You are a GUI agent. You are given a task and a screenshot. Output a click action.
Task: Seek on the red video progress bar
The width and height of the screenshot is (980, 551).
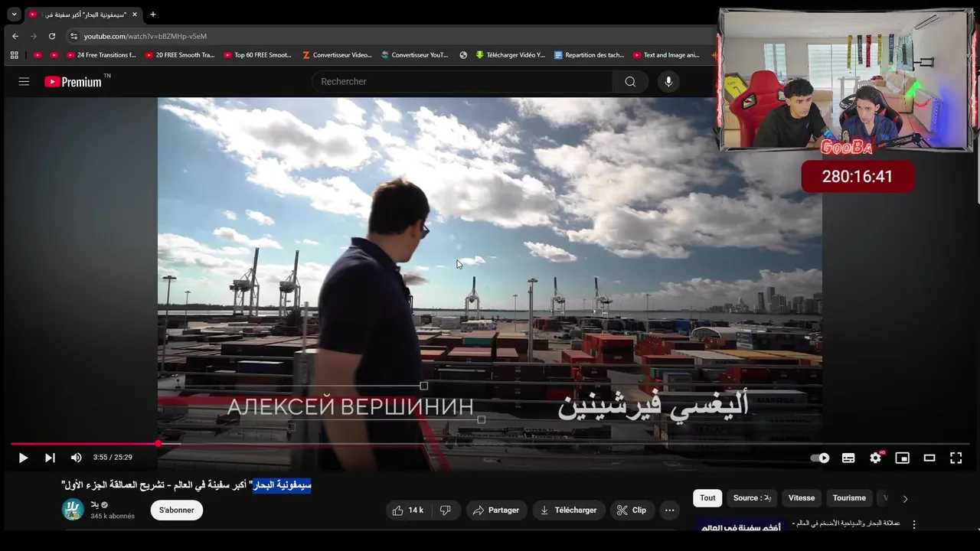click(490, 444)
